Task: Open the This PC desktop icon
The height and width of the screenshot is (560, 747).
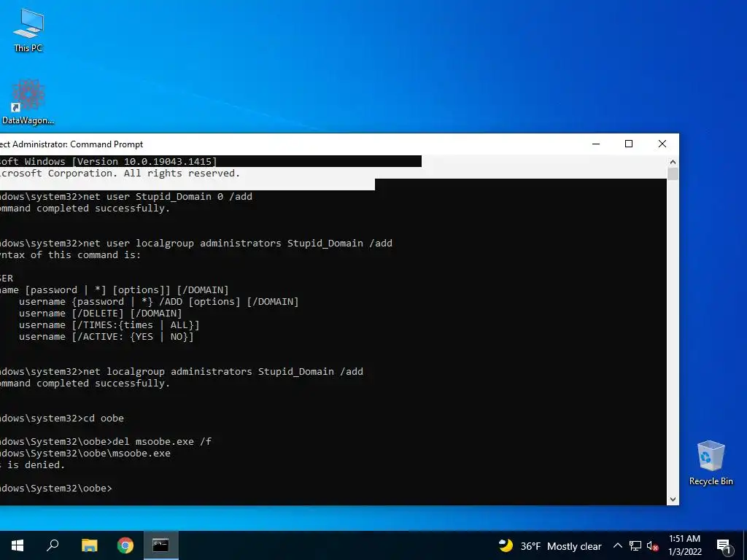Action: click(28, 30)
